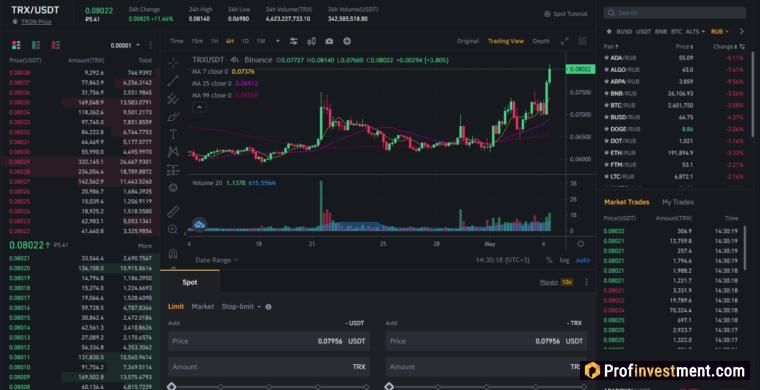Click the market search field
The height and width of the screenshot is (390, 760).
tap(675, 13)
